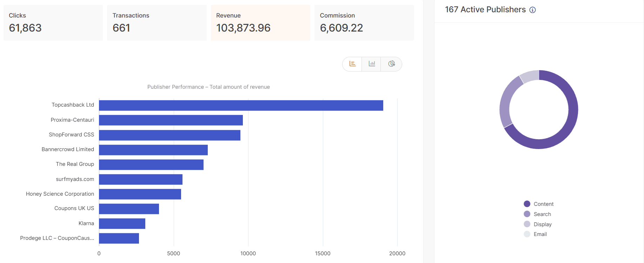Viewport: 644px width, 263px height.
Task: Toggle Content legend swatch
Action: [527, 204]
